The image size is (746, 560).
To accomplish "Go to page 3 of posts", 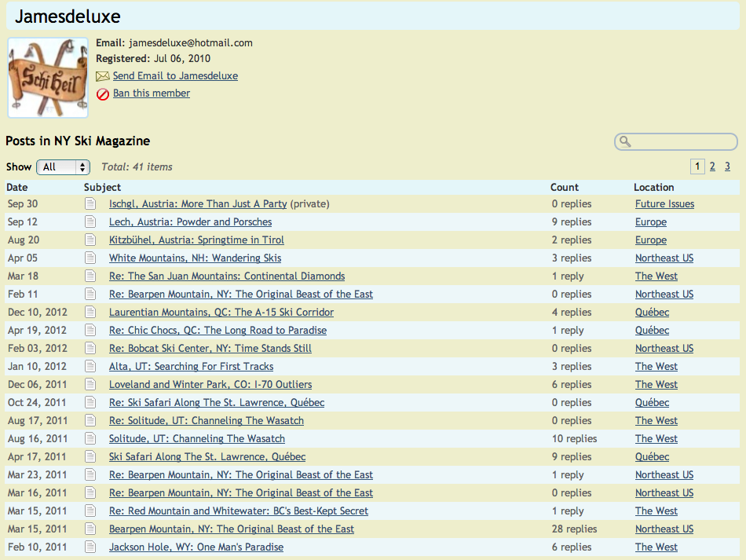I will point(727,167).
